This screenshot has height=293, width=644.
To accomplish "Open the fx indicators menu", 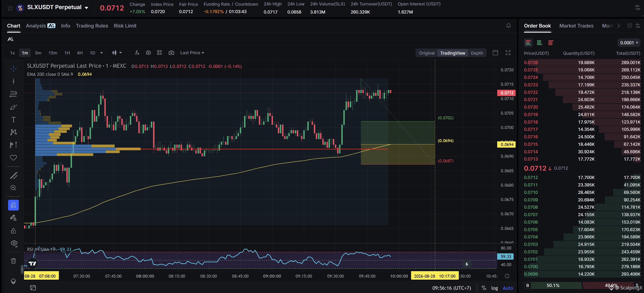I will tap(137, 53).
